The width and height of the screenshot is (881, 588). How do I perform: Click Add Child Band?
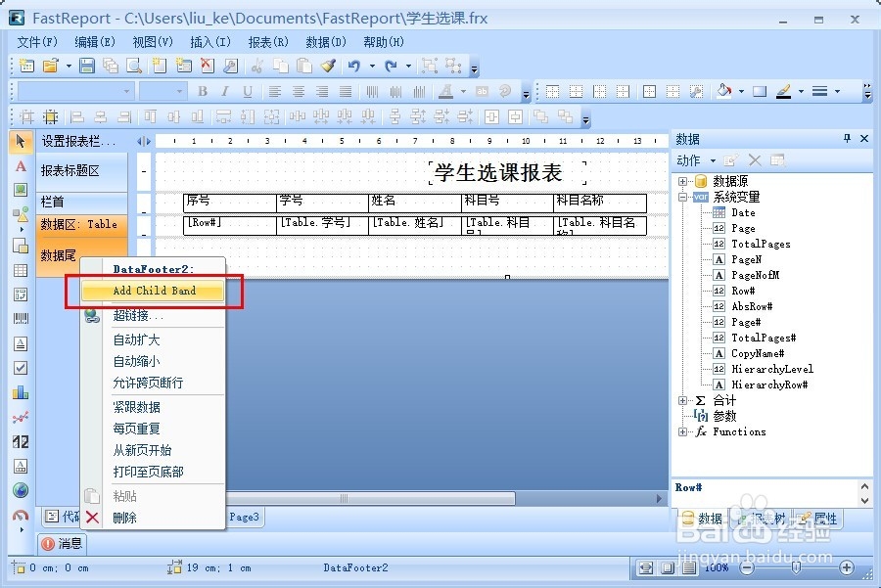pyautogui.click(x=157, y=291)
